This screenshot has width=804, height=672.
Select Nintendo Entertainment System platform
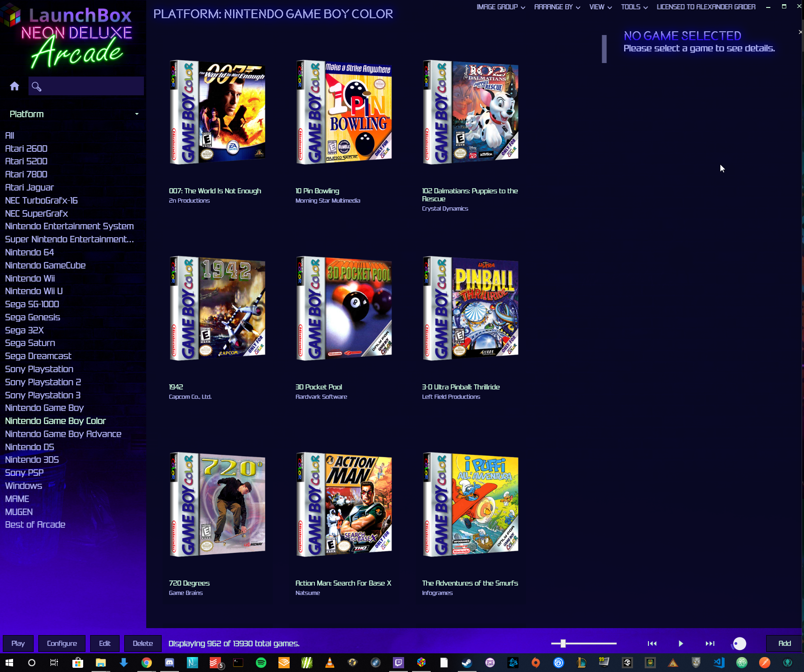(x=70, y=226)
